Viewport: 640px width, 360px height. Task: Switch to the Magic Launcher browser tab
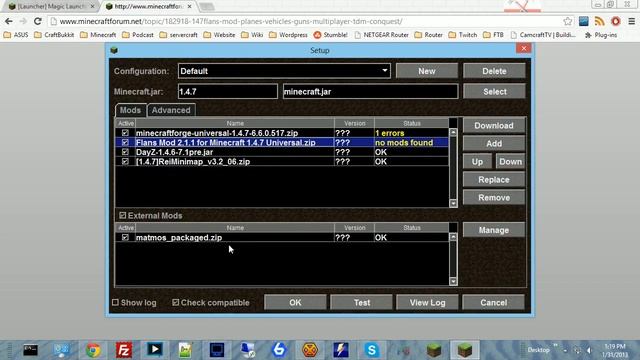click(x=52, y=7)
